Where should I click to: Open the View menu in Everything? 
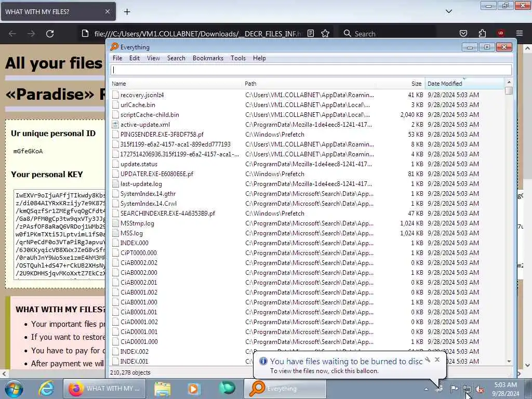pyautogui.click(x=153, y=58)
